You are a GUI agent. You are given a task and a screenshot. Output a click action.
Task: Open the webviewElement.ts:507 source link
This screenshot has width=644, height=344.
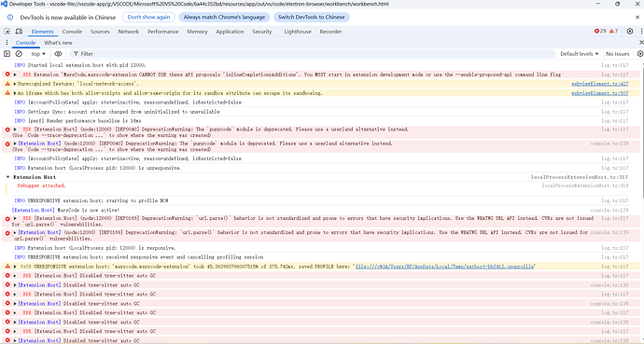(x=599, y=93)
